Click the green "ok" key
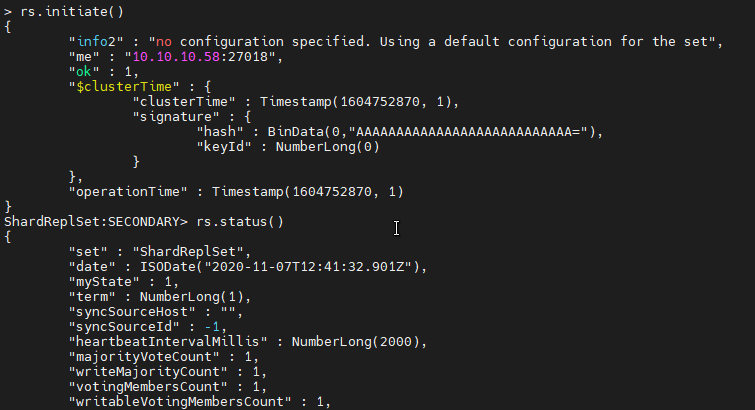Viewport: 755px width, 410px height. 84,72
